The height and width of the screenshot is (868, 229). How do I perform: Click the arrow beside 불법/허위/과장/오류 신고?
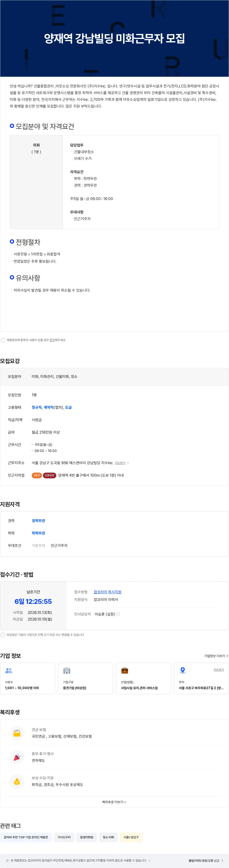[222, 860]
